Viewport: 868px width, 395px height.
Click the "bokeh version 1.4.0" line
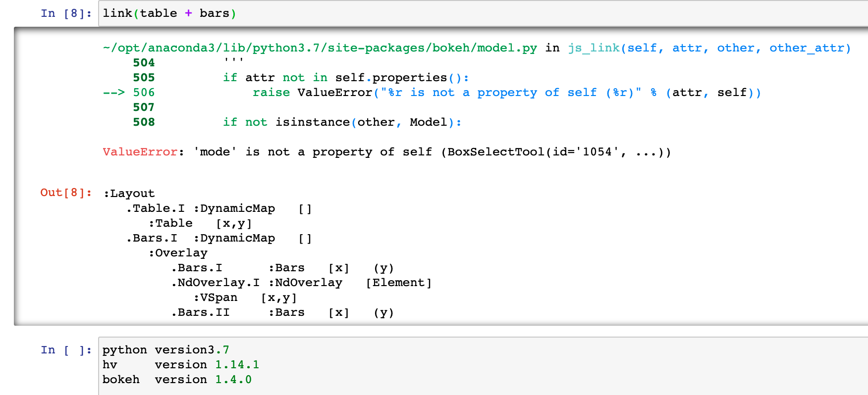click(177, 380)
